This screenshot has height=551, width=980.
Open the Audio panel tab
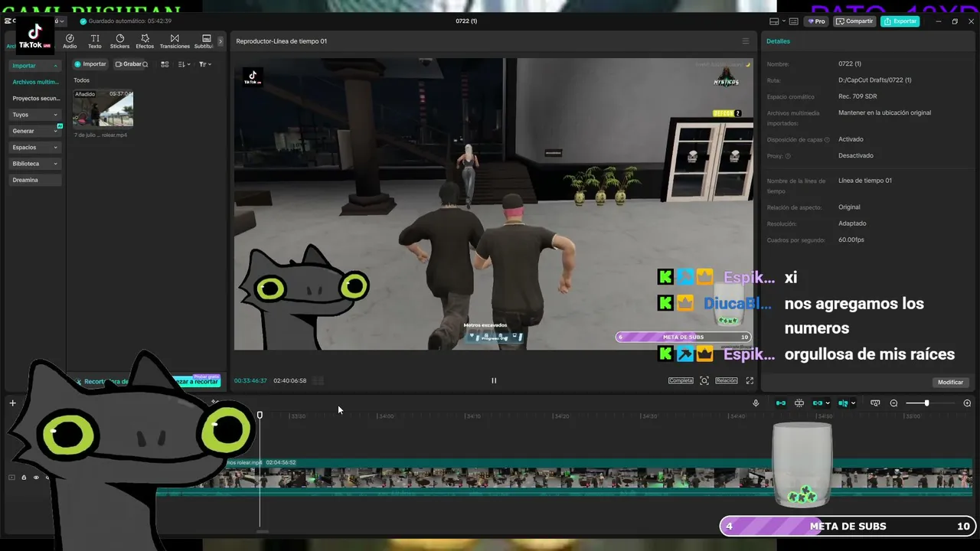70,41
